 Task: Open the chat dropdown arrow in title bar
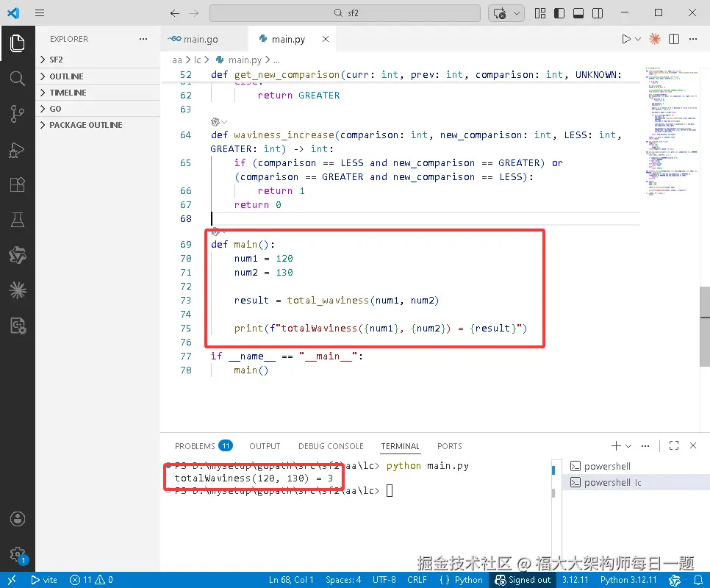[x=517, y=13]
